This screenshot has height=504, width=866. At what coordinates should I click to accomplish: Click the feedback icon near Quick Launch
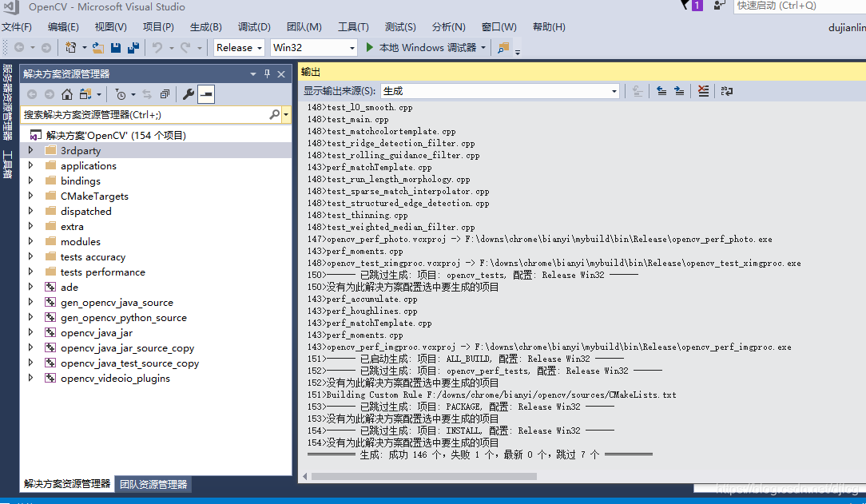[x=719, y=6]
